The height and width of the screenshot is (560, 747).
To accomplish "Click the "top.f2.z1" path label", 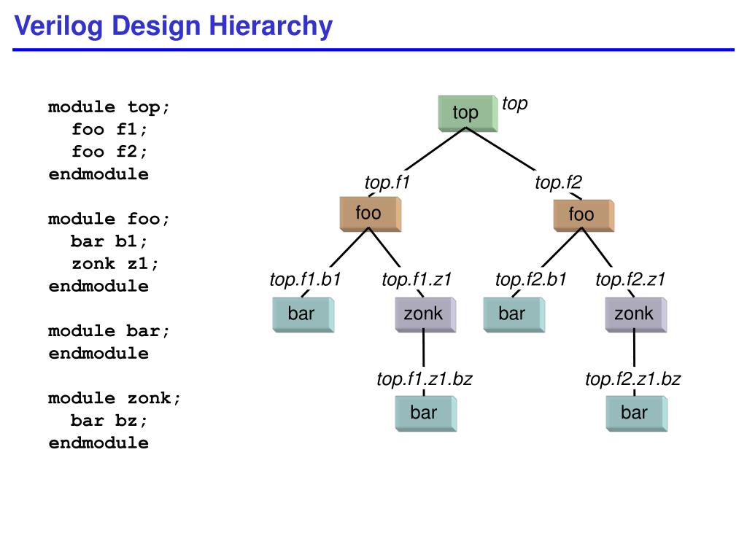I will (x=630, y=279).
